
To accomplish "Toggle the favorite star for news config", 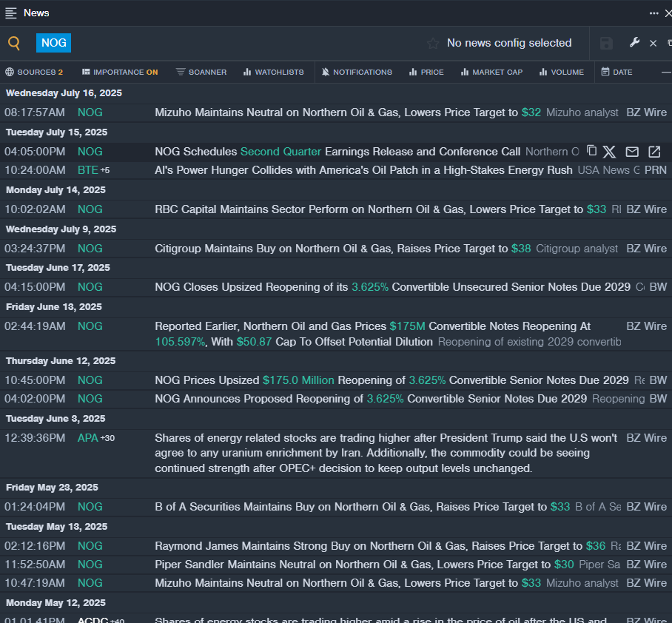I will [433, 43].
